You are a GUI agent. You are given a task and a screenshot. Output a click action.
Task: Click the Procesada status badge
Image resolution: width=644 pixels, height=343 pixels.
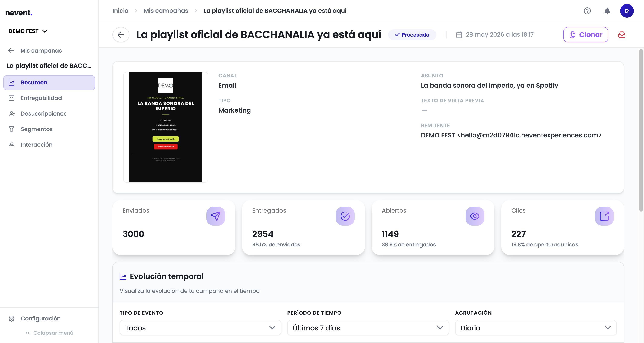412,35
